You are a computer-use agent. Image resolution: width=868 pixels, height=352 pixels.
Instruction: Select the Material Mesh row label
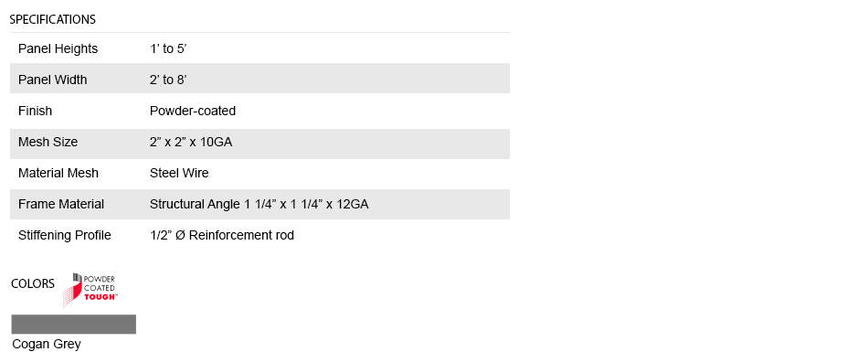tap(58, 173)
